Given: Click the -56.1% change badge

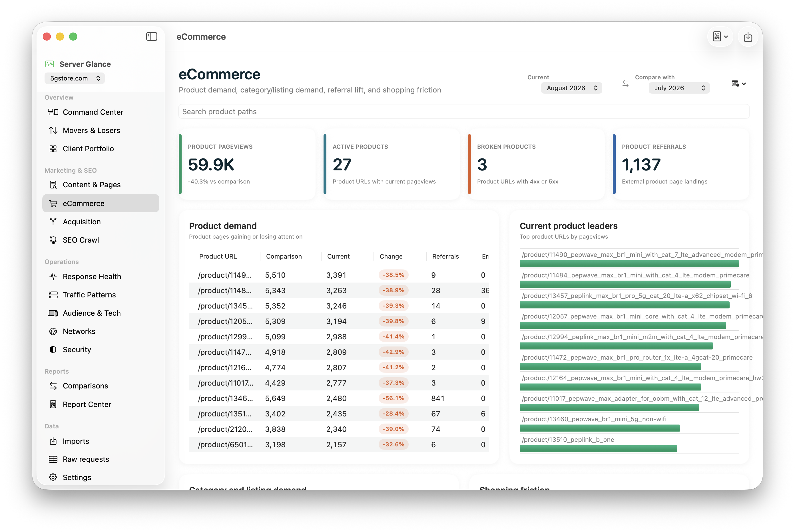Looking at the screenshot, I should (393, 398).
